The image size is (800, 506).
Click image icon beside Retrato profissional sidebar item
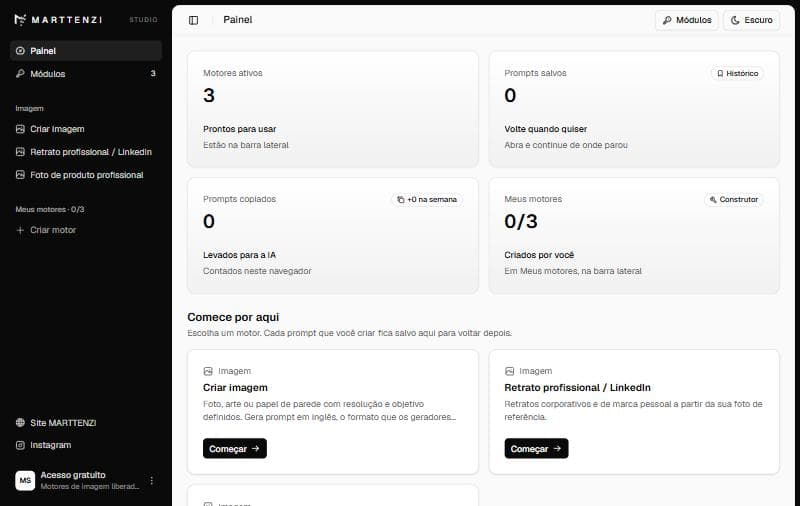pos(20,152)
